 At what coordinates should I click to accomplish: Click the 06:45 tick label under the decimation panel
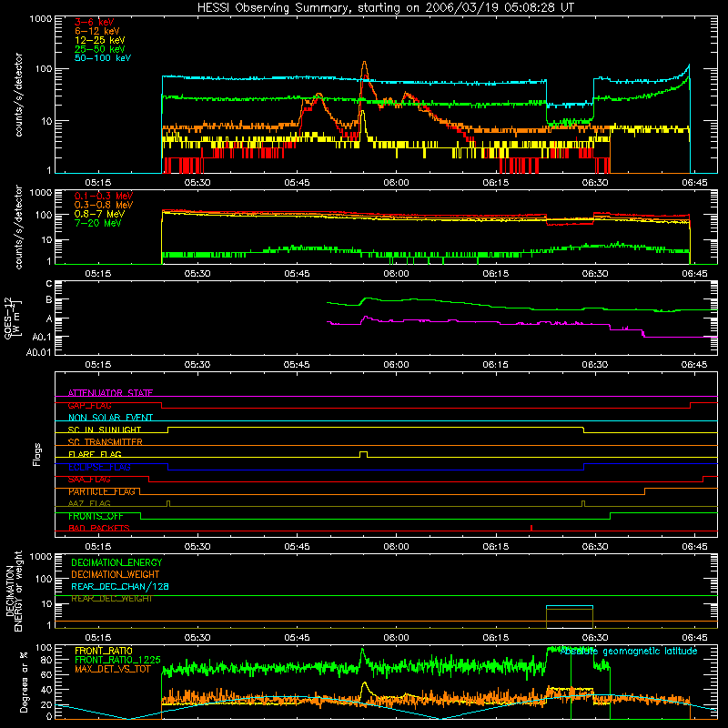pos(694,638)
